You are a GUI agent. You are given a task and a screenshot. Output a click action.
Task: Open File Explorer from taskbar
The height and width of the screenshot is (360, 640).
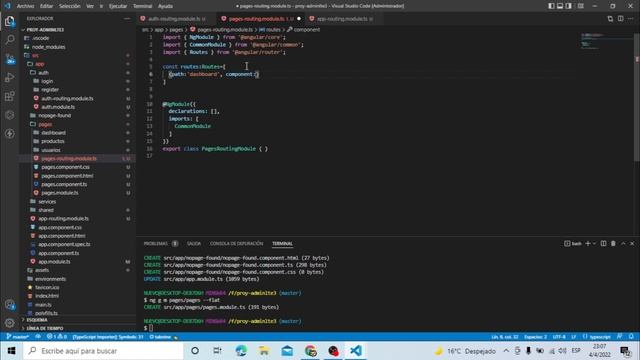[264, 351]
